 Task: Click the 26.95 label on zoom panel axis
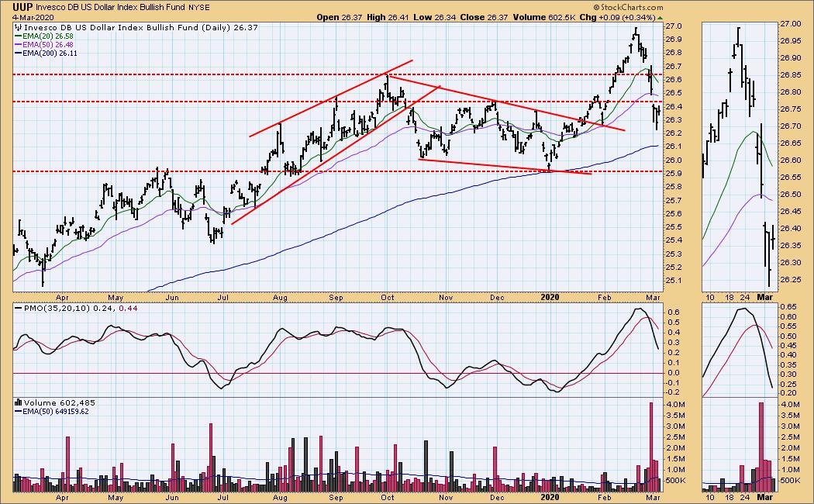tap(791, 41)
